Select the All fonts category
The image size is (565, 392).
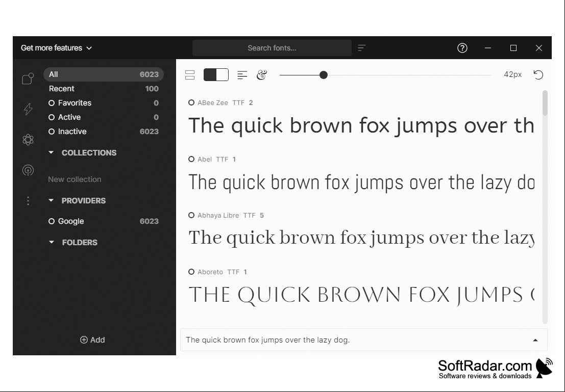click(x=104, y=74)
